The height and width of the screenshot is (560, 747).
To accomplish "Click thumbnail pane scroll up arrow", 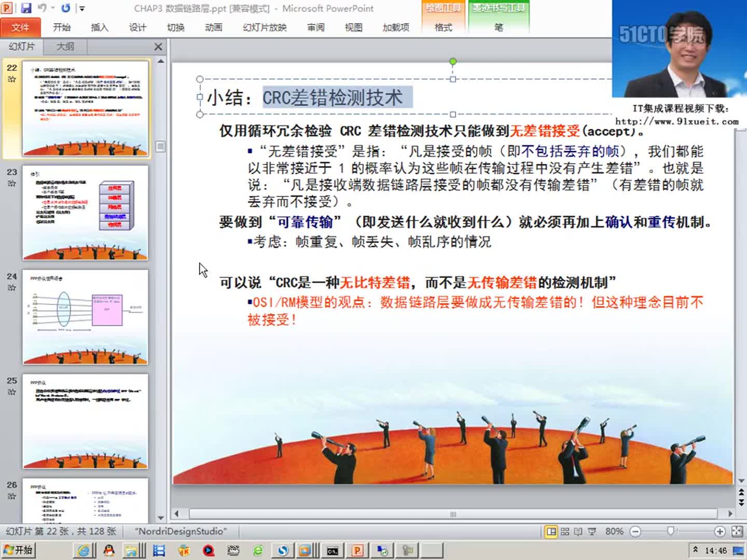I will tap(161, 61).
